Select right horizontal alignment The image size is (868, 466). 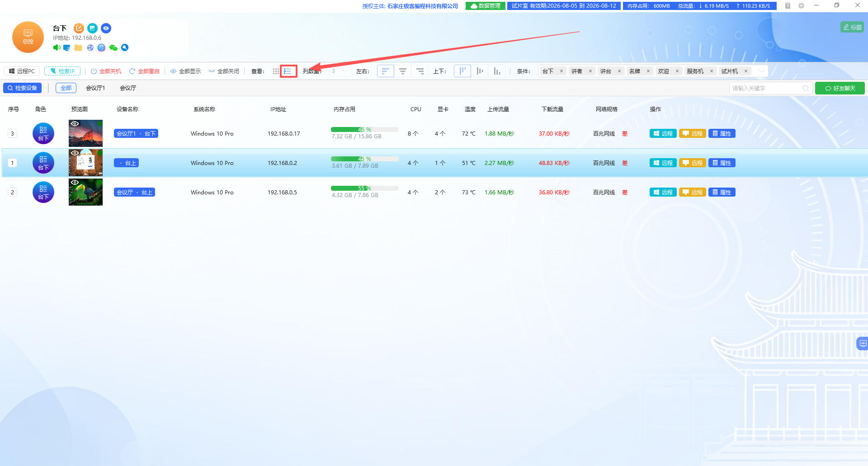pyautogui.click(x=420, y=71)
